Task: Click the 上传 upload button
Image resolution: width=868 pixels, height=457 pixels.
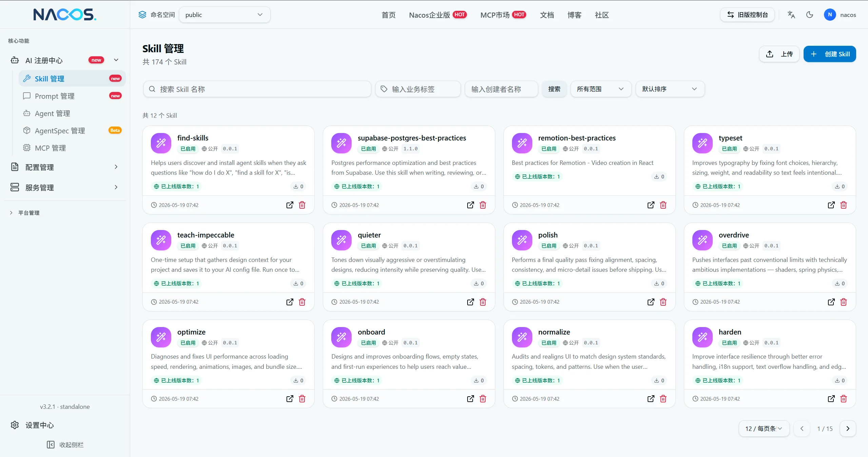Action: point(779,54)
